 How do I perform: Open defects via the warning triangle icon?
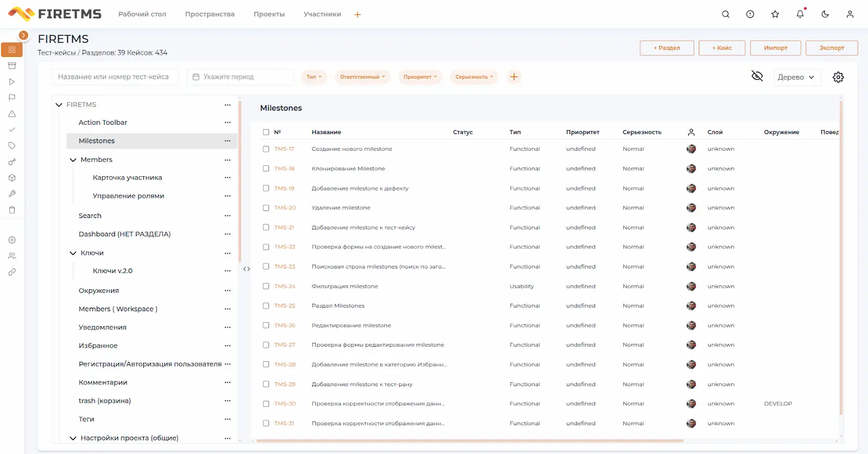(x=12, y=114)
